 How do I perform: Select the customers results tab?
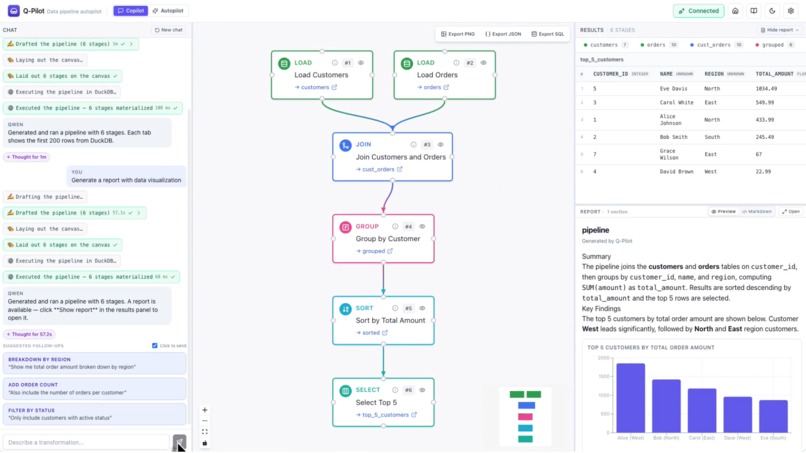point(606,45)
